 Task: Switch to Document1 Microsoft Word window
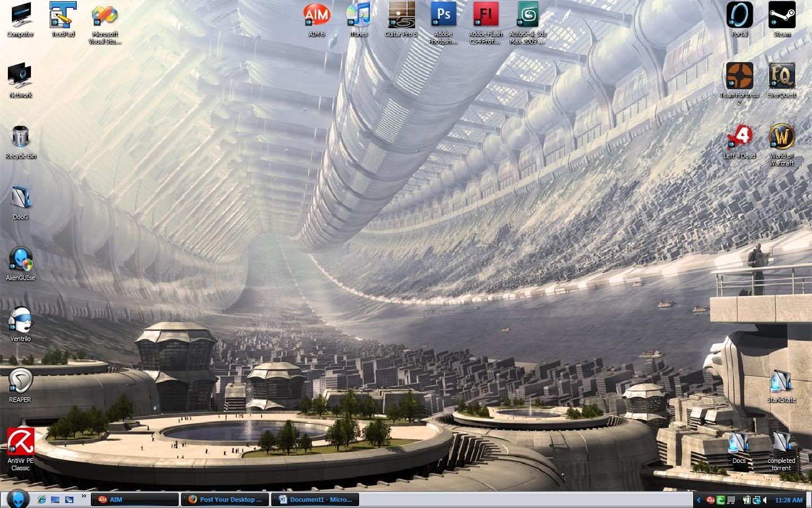[315, 500]
